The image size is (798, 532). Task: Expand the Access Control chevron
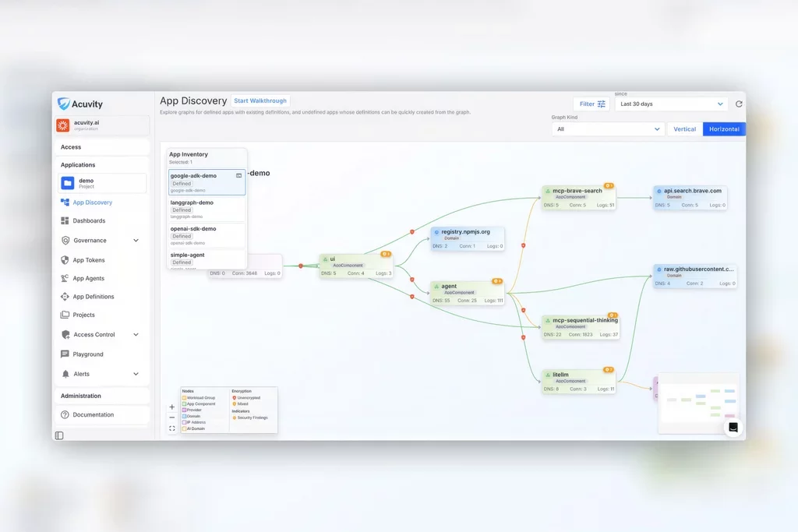[136, 335]
